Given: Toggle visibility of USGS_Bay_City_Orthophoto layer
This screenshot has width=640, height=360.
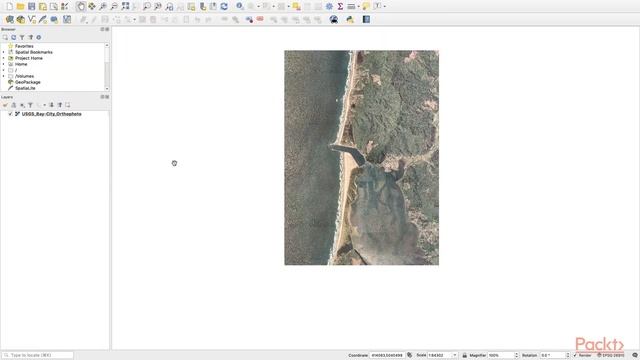Looking at the screenshot, I should pos(10,114).
